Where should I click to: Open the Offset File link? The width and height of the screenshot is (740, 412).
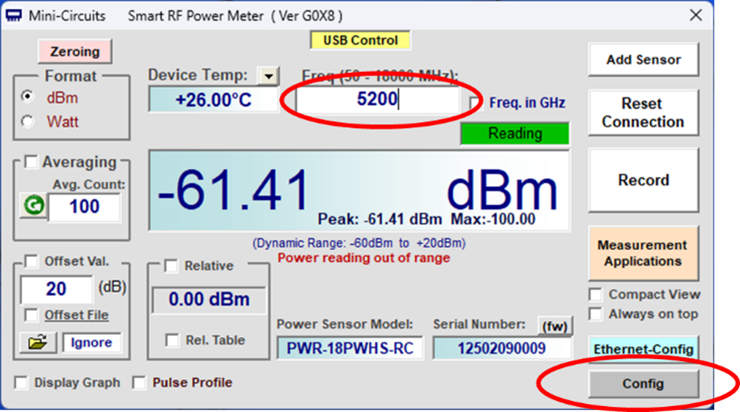(x=76, y=315)
